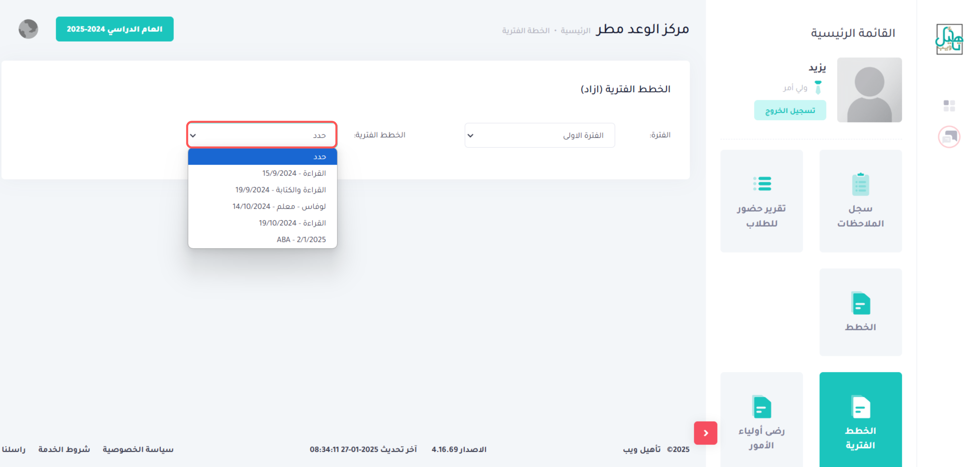The height and width of the screenshot is (467, 980).
Task: Open تقرير حضور للطلاب list icon
Action: [x=762, y=184]
